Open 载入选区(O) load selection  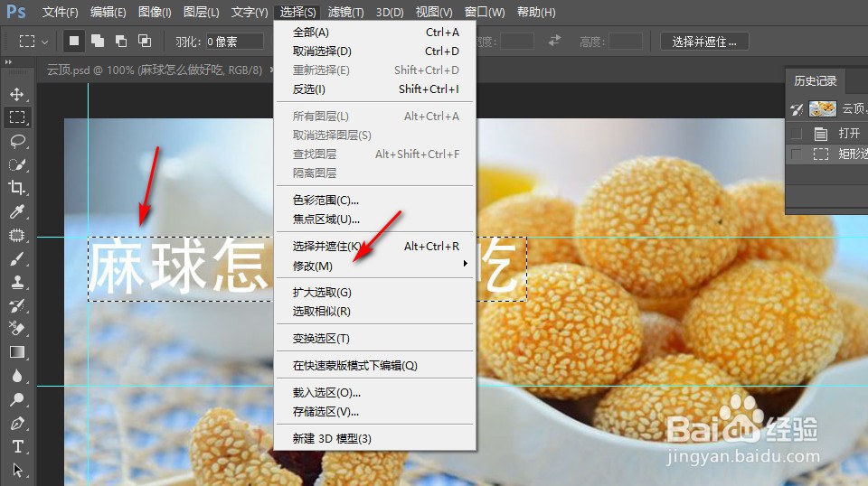[x=375, y=393]
